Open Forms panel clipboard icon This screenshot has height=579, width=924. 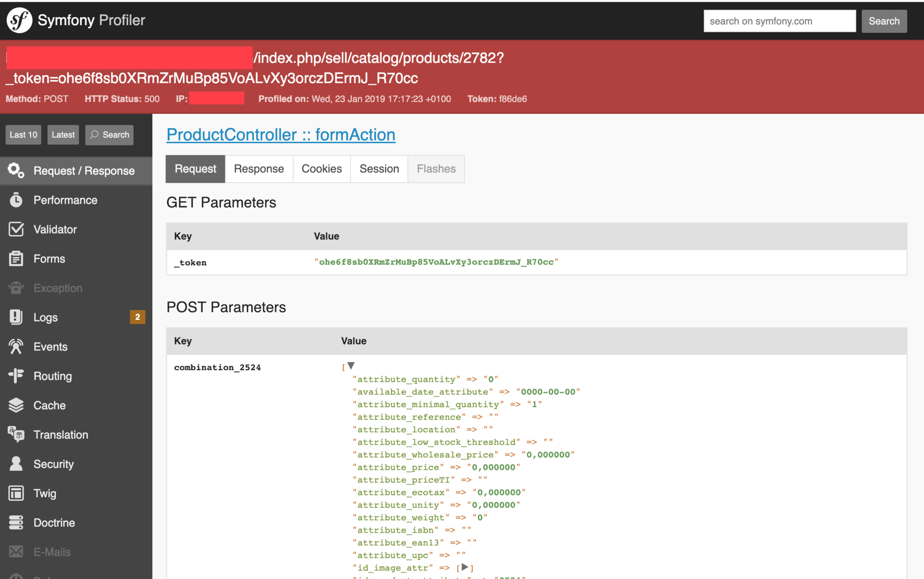(16, 258)
